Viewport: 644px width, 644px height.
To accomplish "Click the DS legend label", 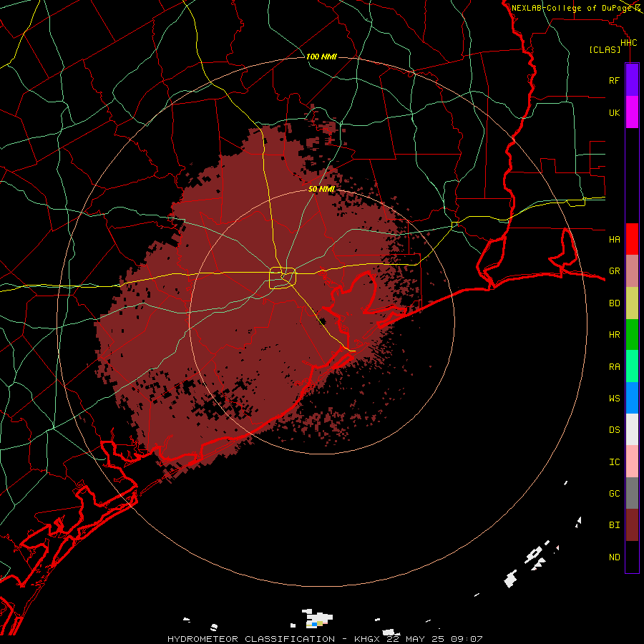I will pyautogui.click(x=614, y=430).
